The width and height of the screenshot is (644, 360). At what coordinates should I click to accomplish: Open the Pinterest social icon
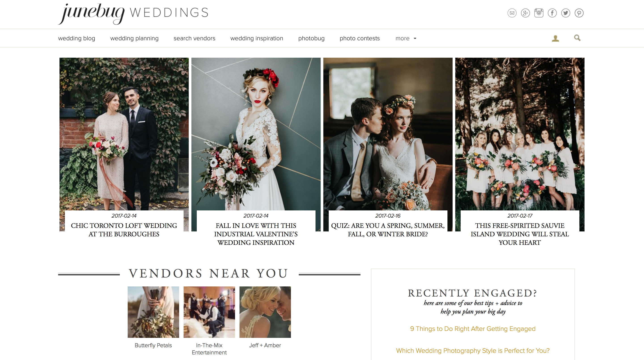pyautogui.click(x=579, y=13)
